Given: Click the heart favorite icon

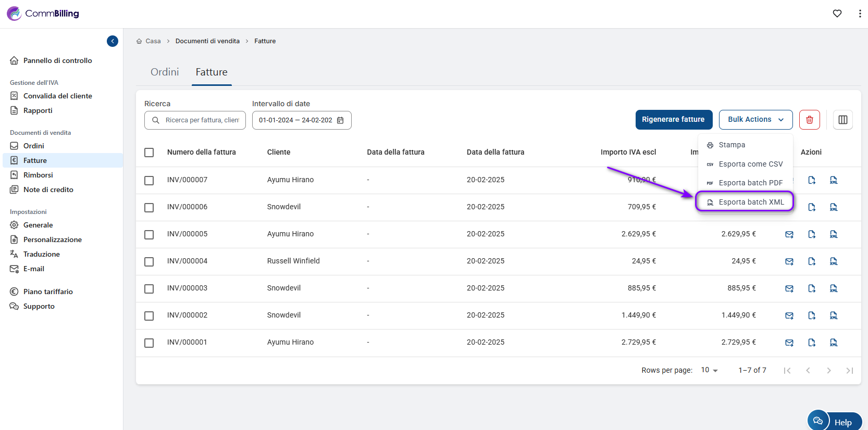Looking at the screenshot, I should [837, 14].
